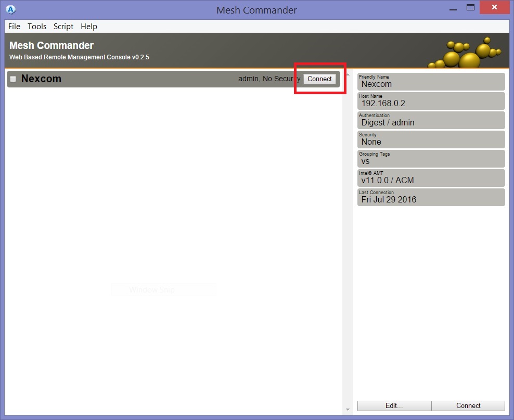The height and width of the screenshot is (420, 514).
Task: Click the Mesh Commander app icon in title bar
Action: pyautogui.click(x=10, y=10)
